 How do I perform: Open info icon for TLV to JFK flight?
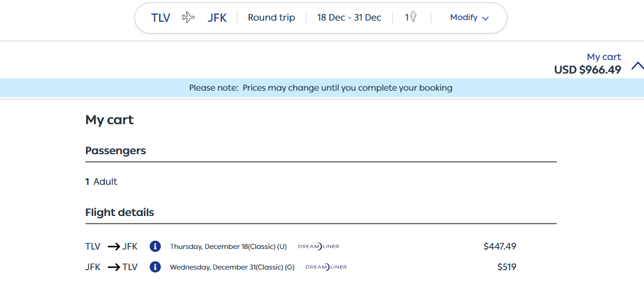click(x=155, y=246)
